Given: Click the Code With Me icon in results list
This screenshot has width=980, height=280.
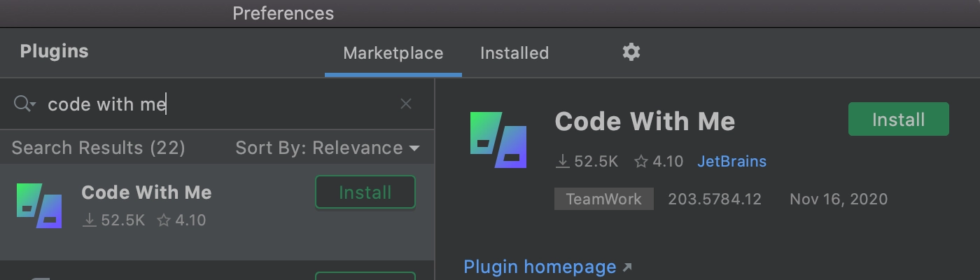Looking at the screenshot, I should click(x=39, y=206).
